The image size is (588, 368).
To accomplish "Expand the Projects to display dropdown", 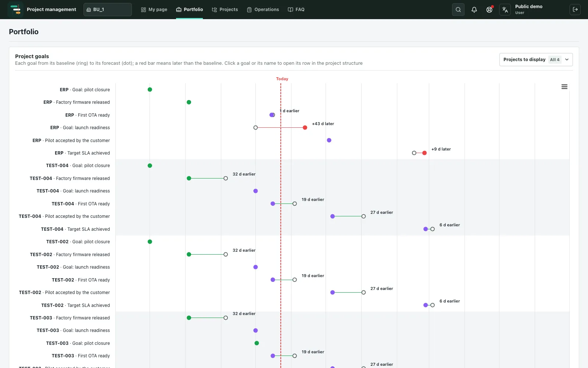I will pyautogui.click(x=536, y=60).
